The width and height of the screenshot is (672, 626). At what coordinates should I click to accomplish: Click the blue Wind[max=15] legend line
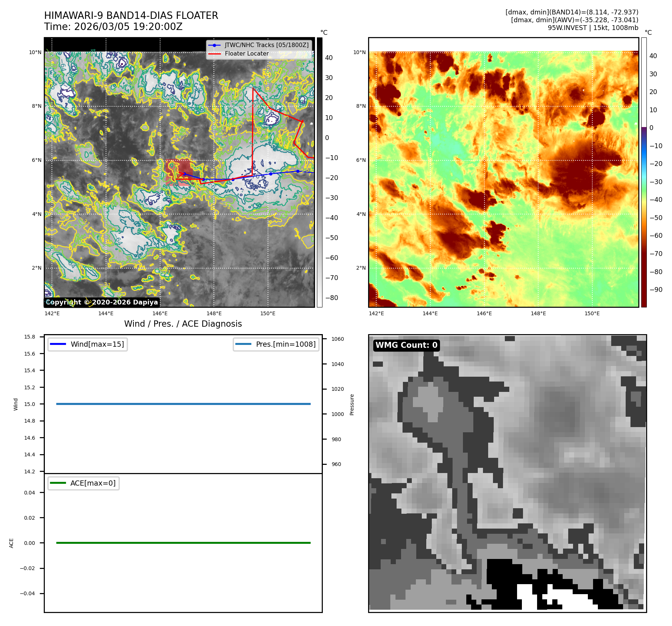(58, 344)
